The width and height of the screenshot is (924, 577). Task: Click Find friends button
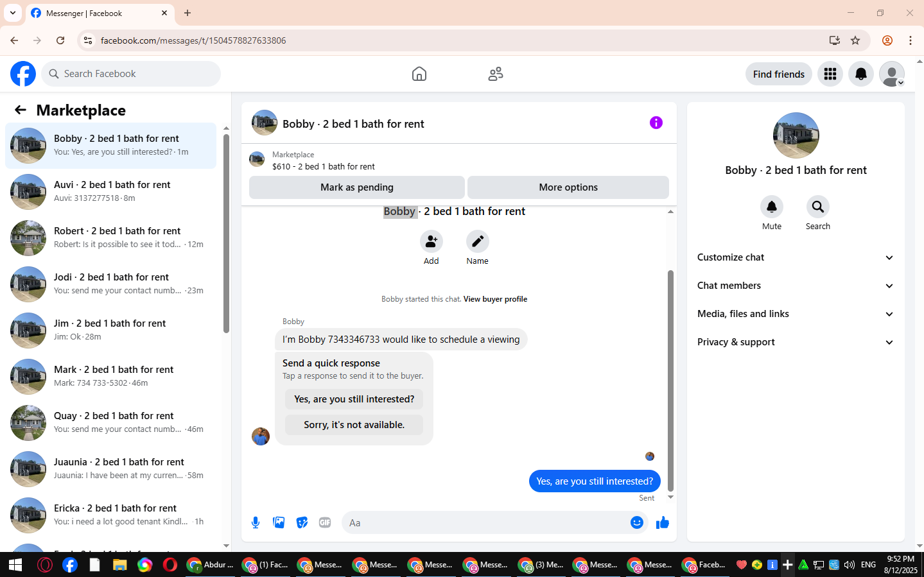point(779,74)
